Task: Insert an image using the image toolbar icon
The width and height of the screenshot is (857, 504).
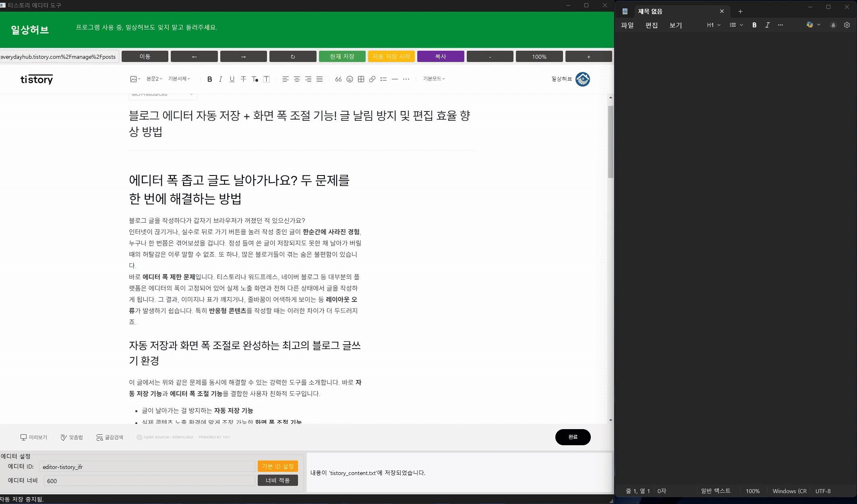Action: tap(134, 79)
